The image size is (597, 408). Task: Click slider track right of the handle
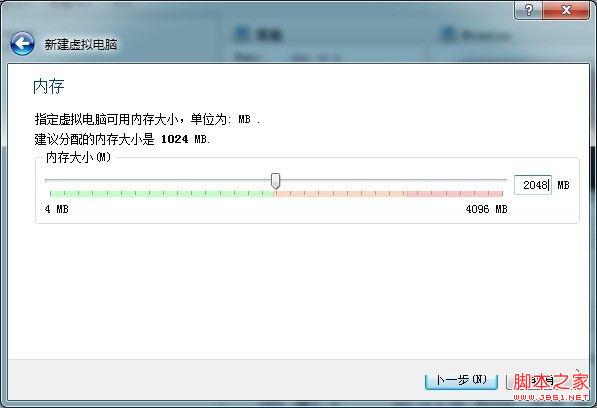click(393, 180)
